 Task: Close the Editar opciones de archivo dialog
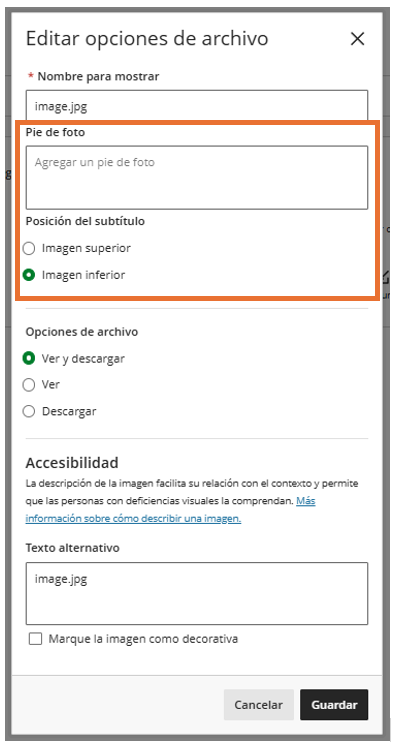point(357,39)
